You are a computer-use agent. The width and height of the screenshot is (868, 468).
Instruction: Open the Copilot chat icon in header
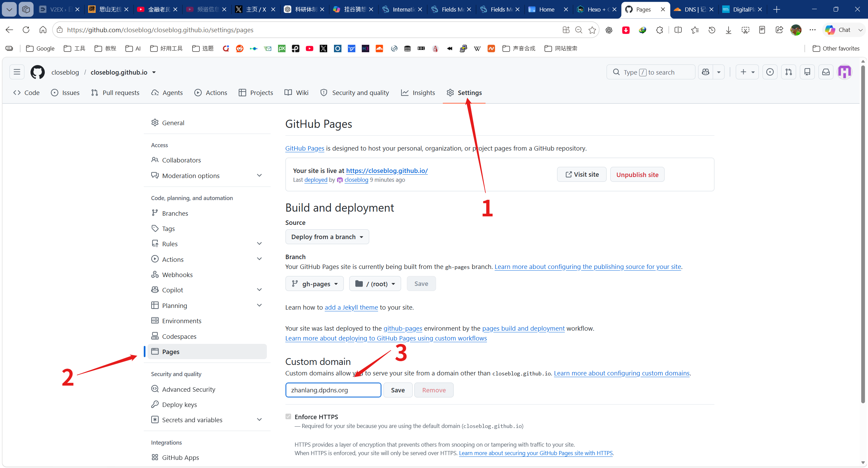coord(706,72)
